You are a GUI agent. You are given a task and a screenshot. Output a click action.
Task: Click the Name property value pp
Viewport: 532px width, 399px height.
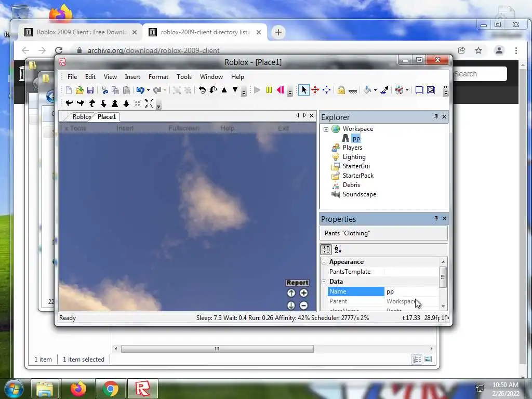point(411,291)
